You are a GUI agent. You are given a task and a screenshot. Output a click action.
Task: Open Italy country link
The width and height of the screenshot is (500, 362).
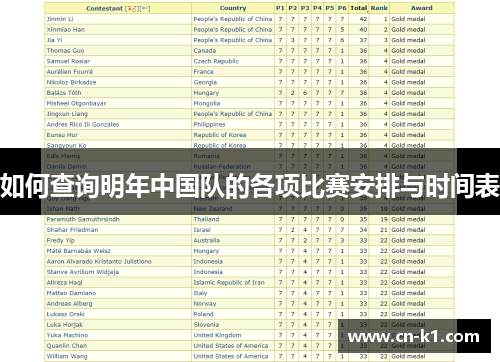pyautogui.click(x=200, y=293)
